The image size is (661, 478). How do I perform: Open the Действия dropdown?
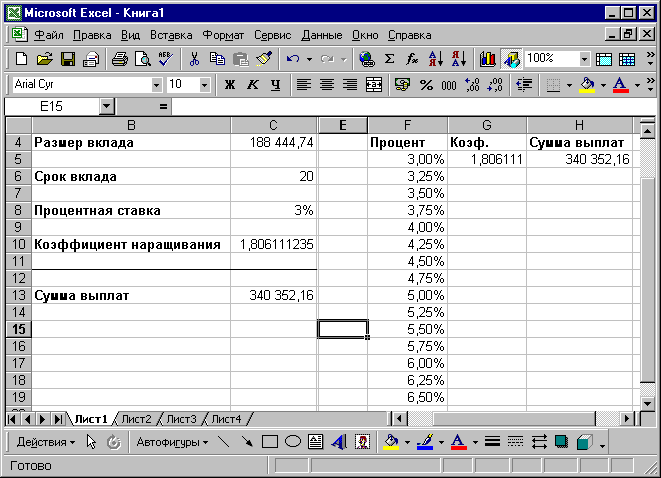pyautogui.click(x=46, y=442)
